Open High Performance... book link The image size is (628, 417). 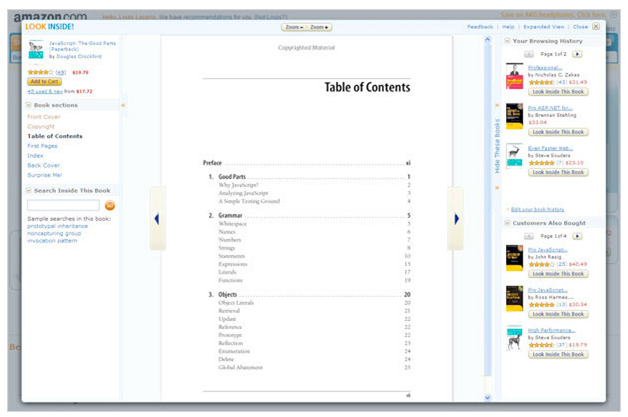[552, 330]
